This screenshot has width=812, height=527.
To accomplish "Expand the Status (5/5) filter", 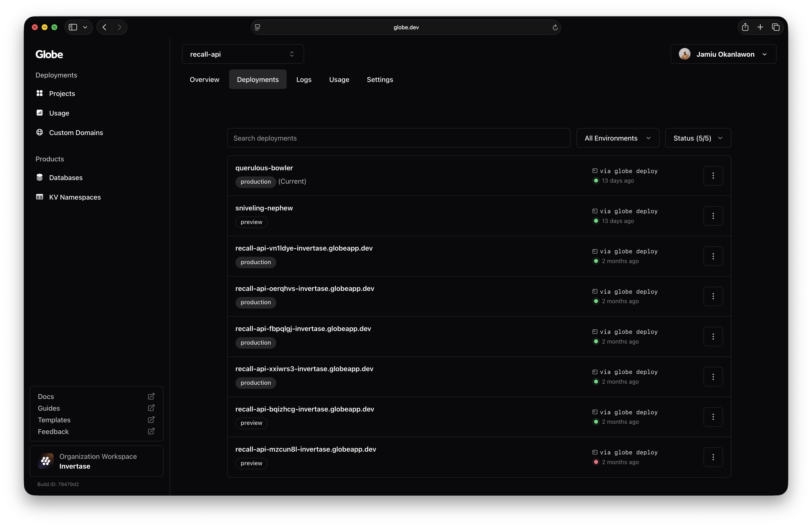I will click(698, 138).
